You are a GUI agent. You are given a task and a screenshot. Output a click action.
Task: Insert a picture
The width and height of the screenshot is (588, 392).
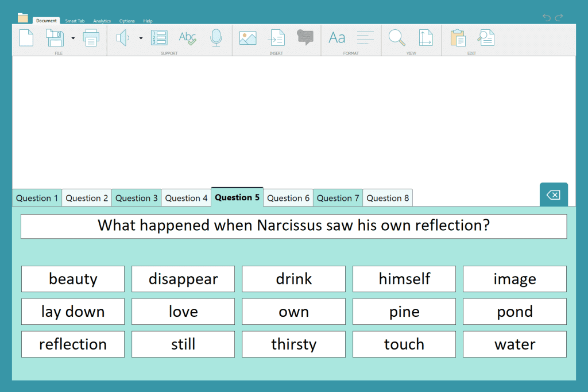pyautogui.click(x=248, y=38)
